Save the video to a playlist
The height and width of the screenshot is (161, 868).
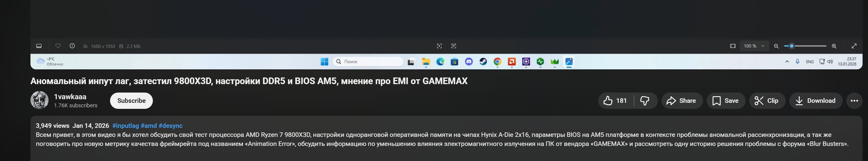(x=726, y=101)
